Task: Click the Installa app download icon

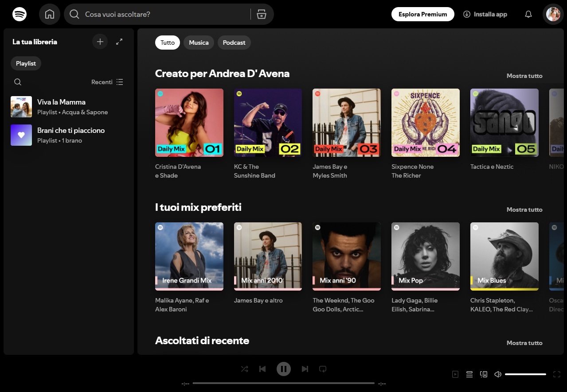Action: (x=466, y=14)
